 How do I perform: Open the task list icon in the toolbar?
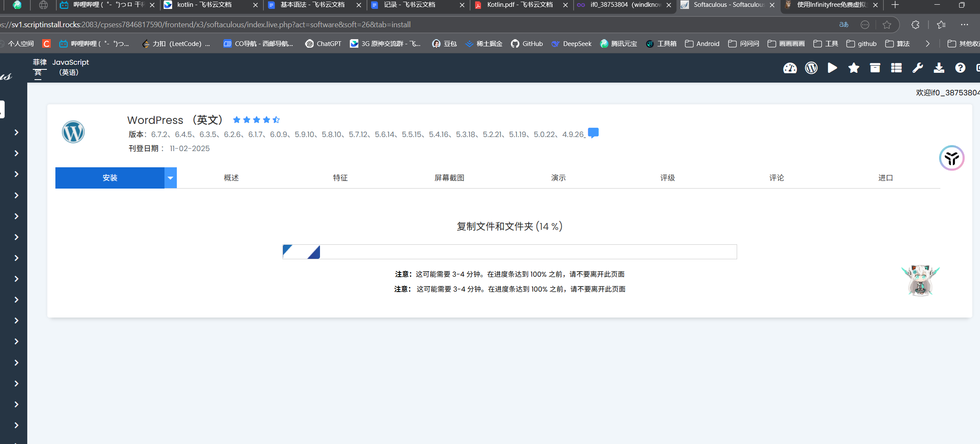tap(896, 68)
